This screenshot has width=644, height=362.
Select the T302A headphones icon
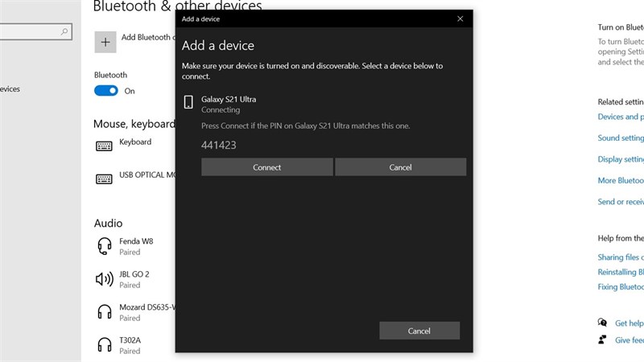coord(105,345)
